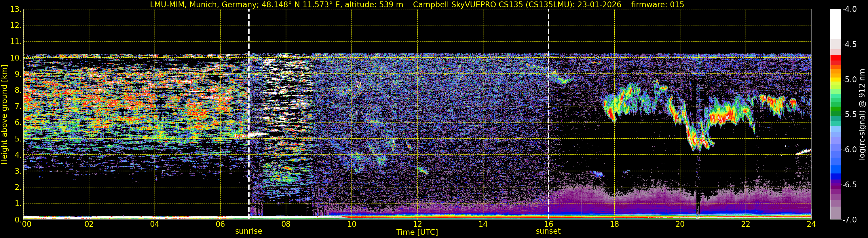Click the '3.' height axis tick label
Viewport: 868px width, 238px height.
[18, 171]
